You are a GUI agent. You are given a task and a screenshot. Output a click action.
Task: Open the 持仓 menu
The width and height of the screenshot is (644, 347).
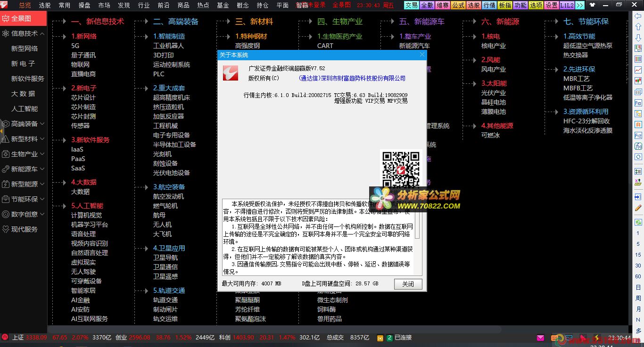(x=263, y=5)
